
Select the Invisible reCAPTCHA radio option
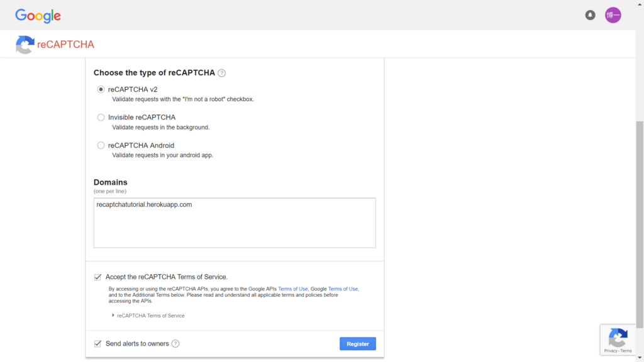tap(101, 118)
